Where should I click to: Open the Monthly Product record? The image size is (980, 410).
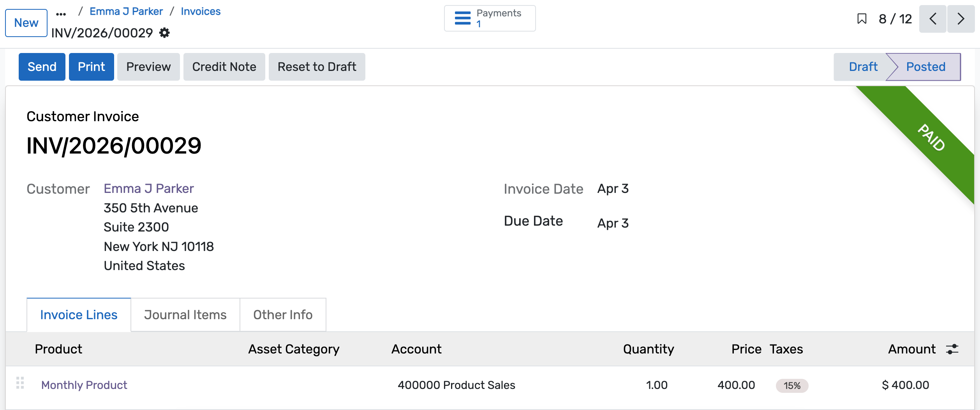pyautogui.click(x=84, y=385)
